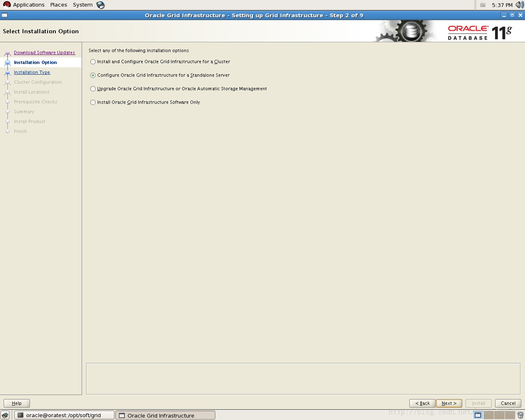Click the empty message box above the buttons
The height and width of the screenshot is (420, 525).
(x=303, y=379)
